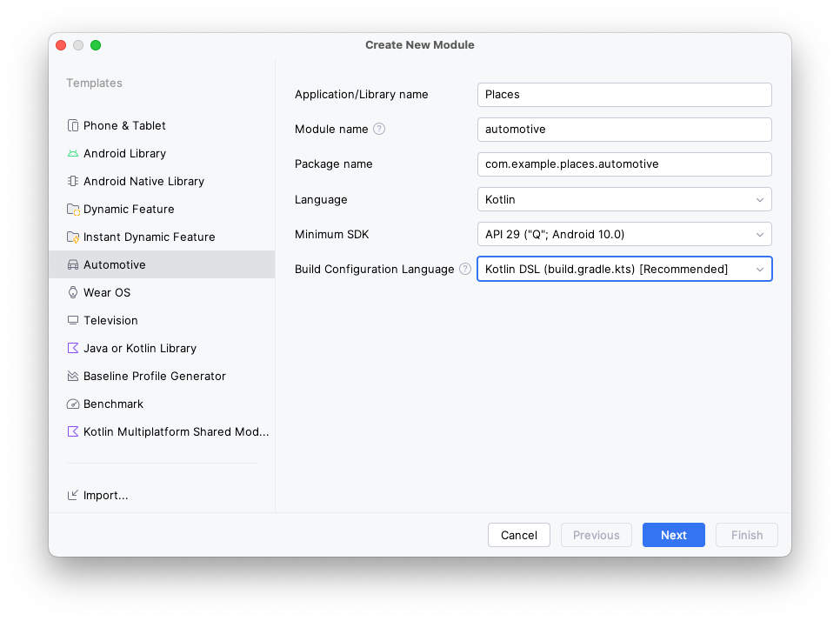Screen dimensions: 840x621
Task: Click the Next button
Action: (x=673, y=535)
